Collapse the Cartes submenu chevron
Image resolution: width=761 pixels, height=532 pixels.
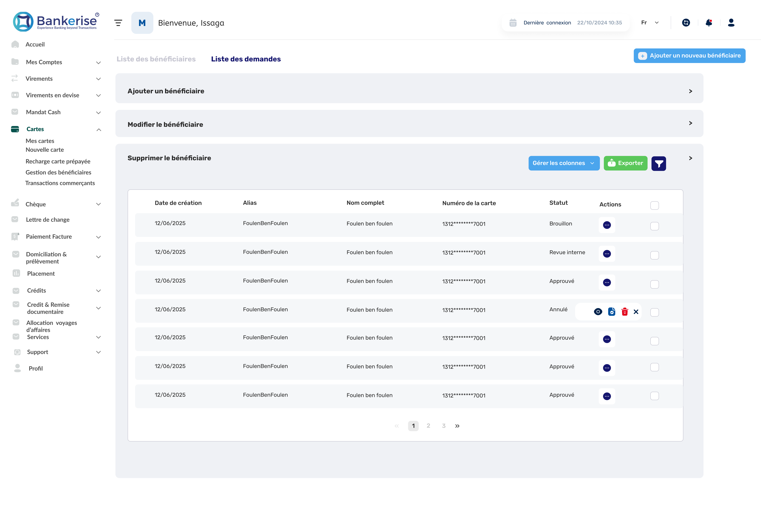98,130
